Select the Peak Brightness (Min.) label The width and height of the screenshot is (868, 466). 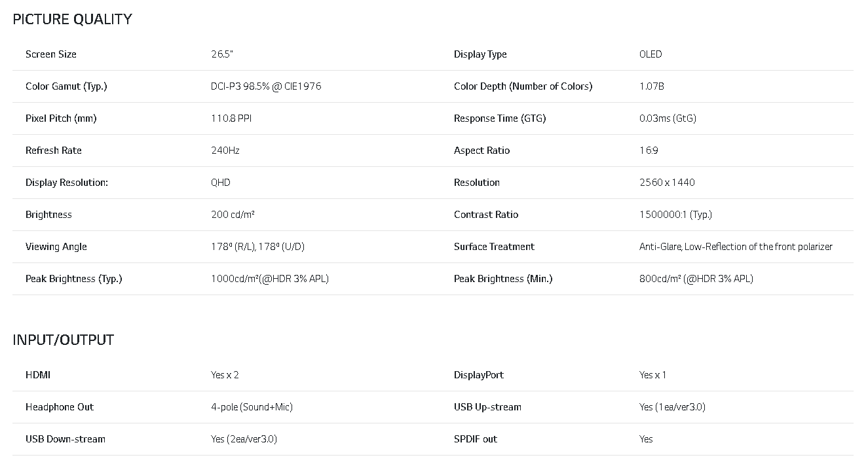(503, 279)
